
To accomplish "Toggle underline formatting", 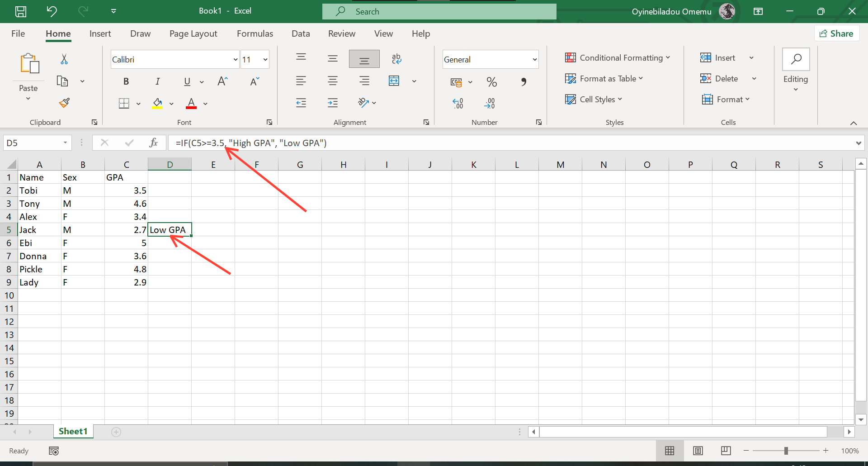I will click(187, 81).
